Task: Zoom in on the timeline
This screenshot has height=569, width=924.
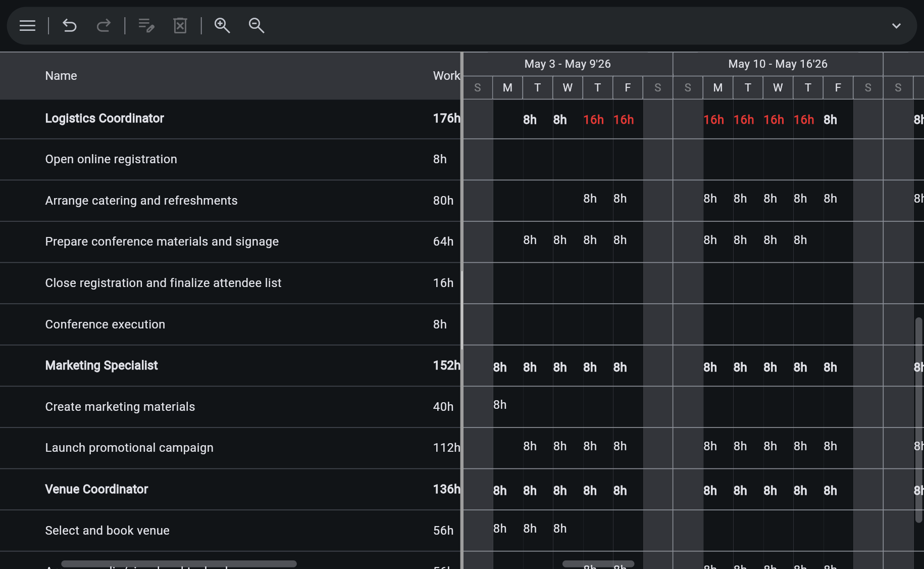Action: (x=222, y=26)
